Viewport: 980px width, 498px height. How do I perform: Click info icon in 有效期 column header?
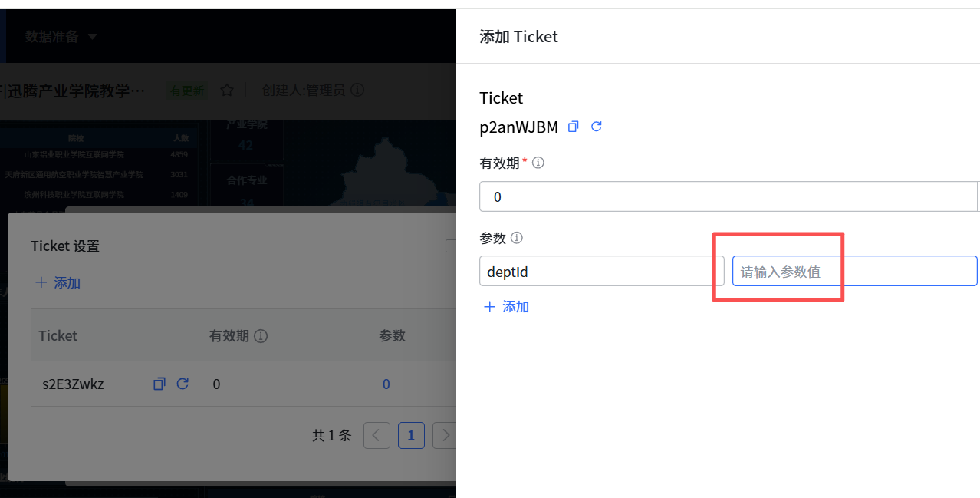(x=261, y=336)
